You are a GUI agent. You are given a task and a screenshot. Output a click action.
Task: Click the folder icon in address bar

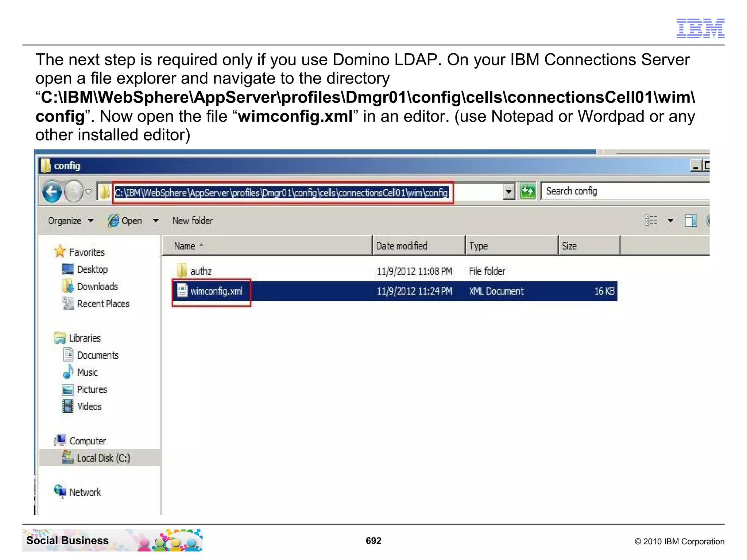[104, 192]
